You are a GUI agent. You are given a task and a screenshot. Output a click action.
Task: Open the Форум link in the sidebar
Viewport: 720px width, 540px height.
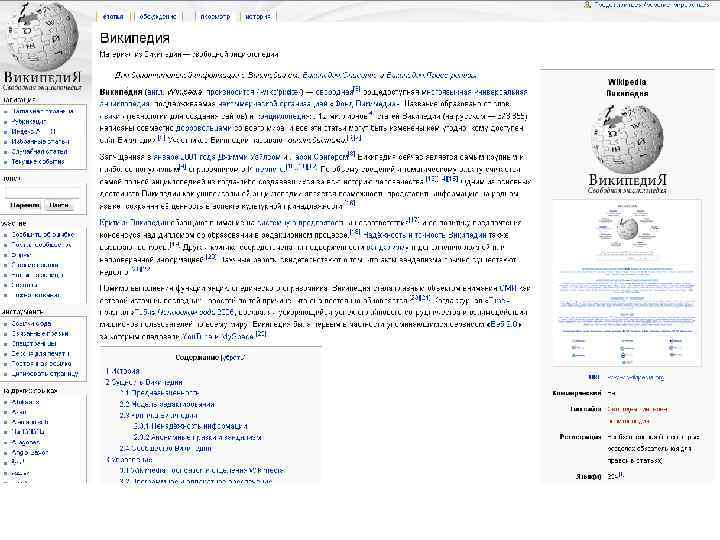coord(21,255)
